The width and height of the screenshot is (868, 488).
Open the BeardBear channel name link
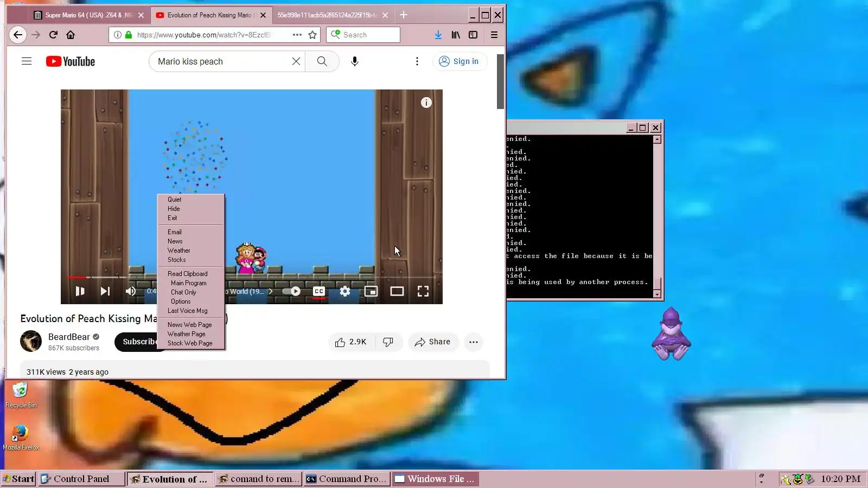69,337
